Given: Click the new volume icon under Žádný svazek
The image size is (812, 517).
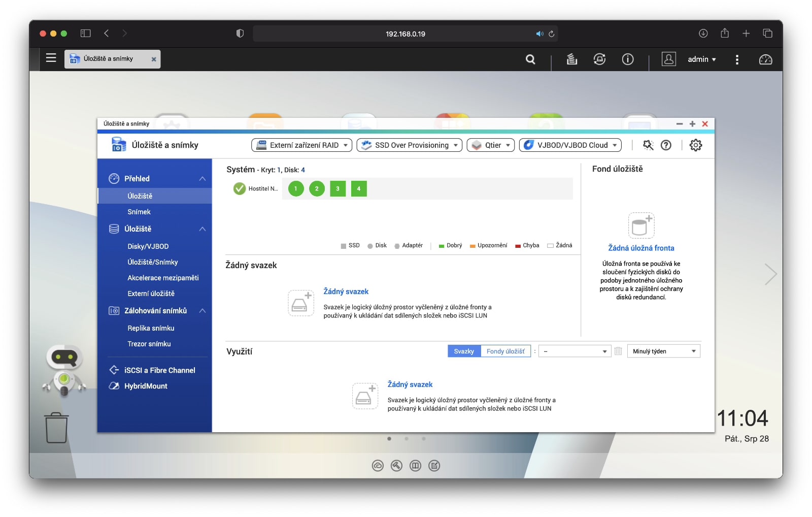Looking at the screenshot, I should 301,303.
